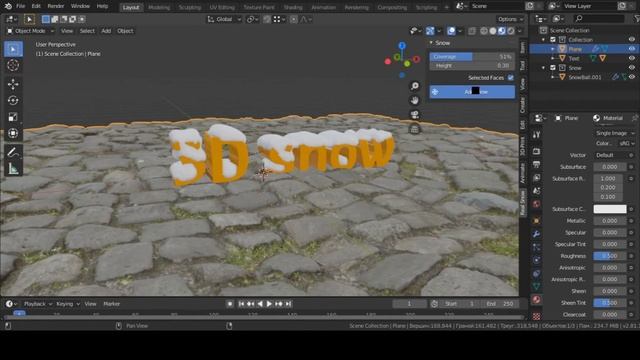Hide the Snow collection via eye icon
This screenshot has height=360, width=640.
pyautogui.click(x=632, y=68)
